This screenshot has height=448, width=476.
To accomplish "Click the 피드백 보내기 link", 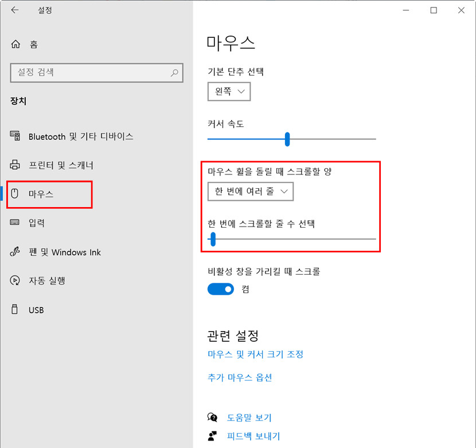I will click(253, 436).
